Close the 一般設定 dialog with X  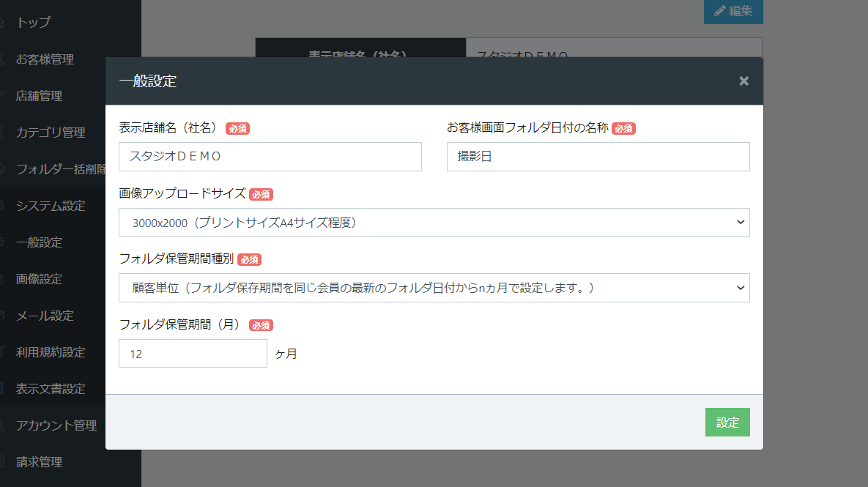(x=743, y=81)
